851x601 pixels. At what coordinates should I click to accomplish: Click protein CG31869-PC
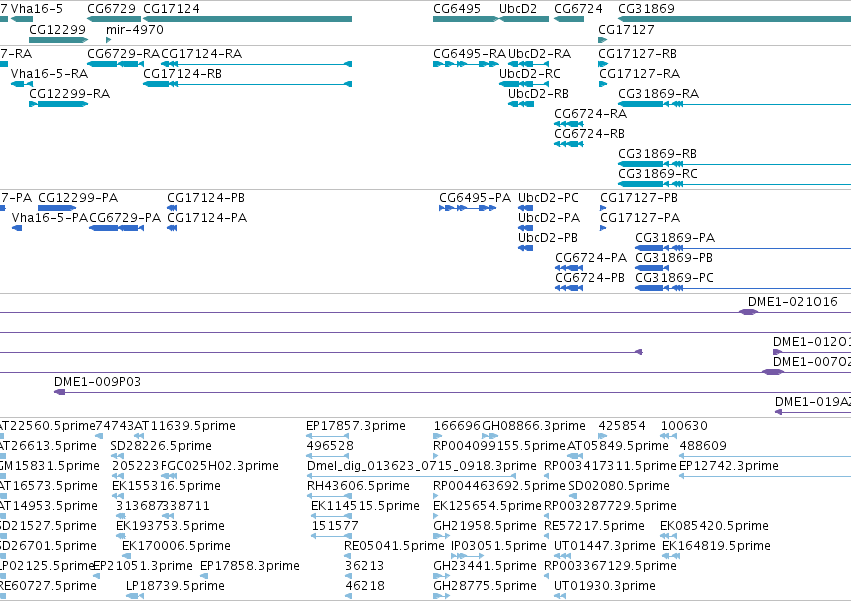674,279
